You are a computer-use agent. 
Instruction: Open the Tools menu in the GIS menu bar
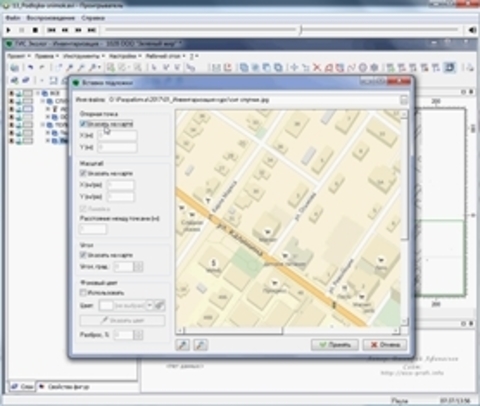[84, 56]
